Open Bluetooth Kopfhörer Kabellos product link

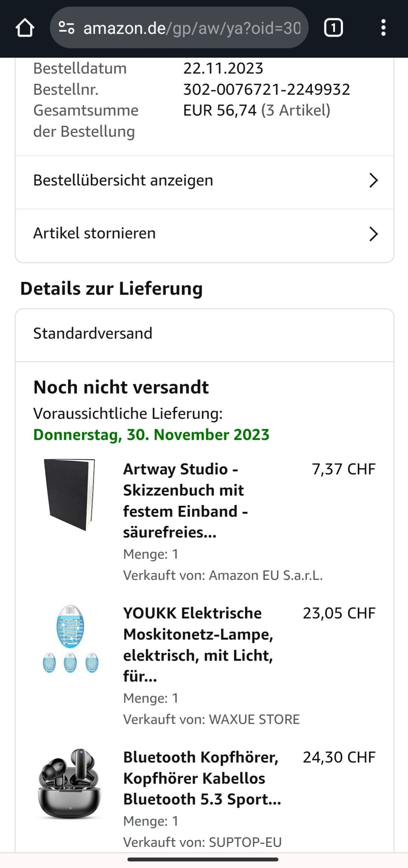pos(202,778)
